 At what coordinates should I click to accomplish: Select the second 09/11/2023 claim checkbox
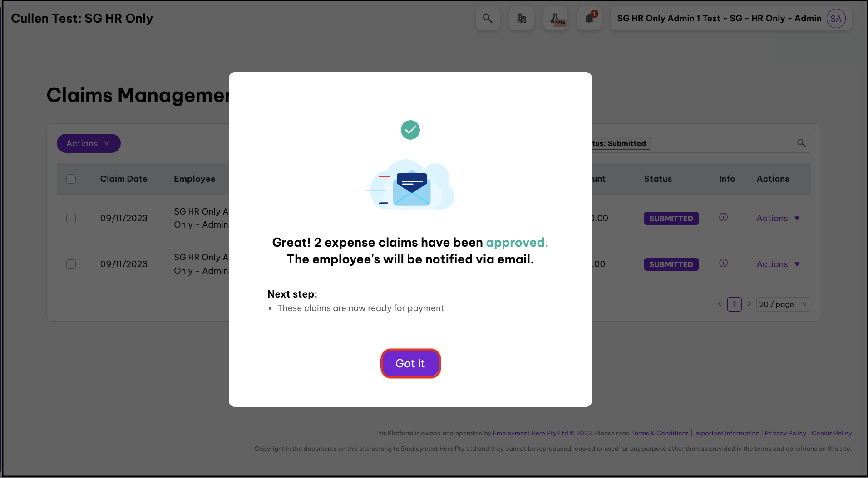coord(71,264)
